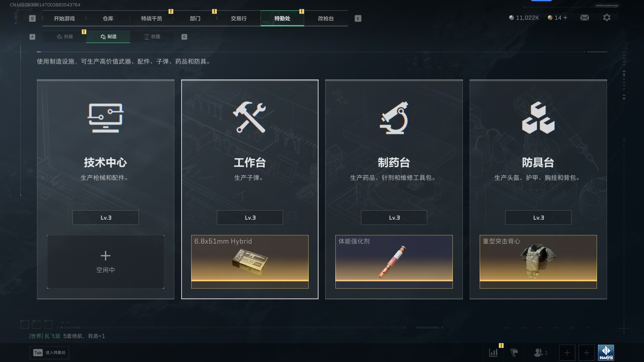Open the 6.8x51mm Hybrid production item
This screenshot has height=362, width=644.
pos(250,262)
